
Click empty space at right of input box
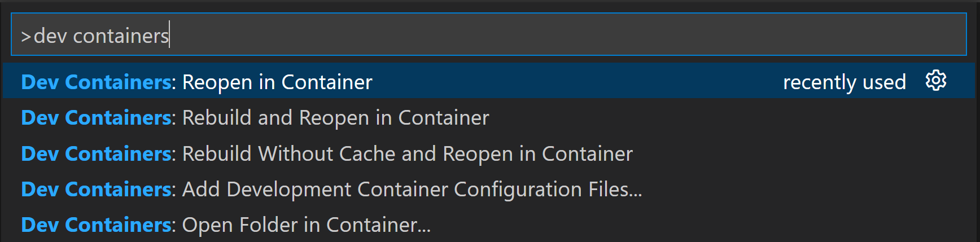point(790,36)
